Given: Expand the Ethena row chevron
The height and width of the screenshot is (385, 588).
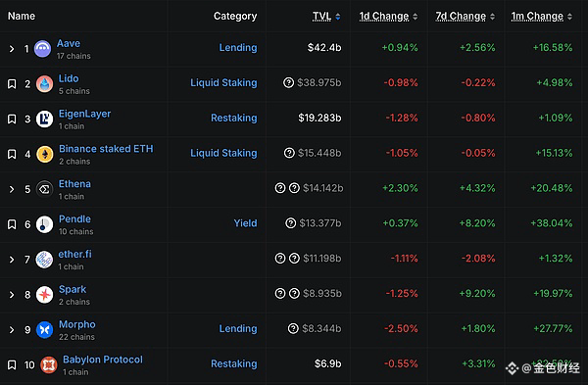Looking at the screenshot, I should pyautogui.click(x=12, y=189).
